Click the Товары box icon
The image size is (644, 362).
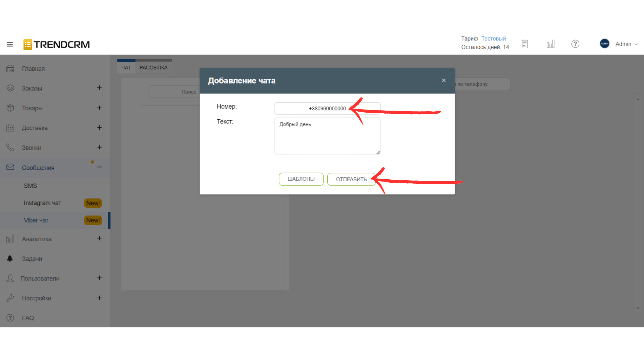10,108
